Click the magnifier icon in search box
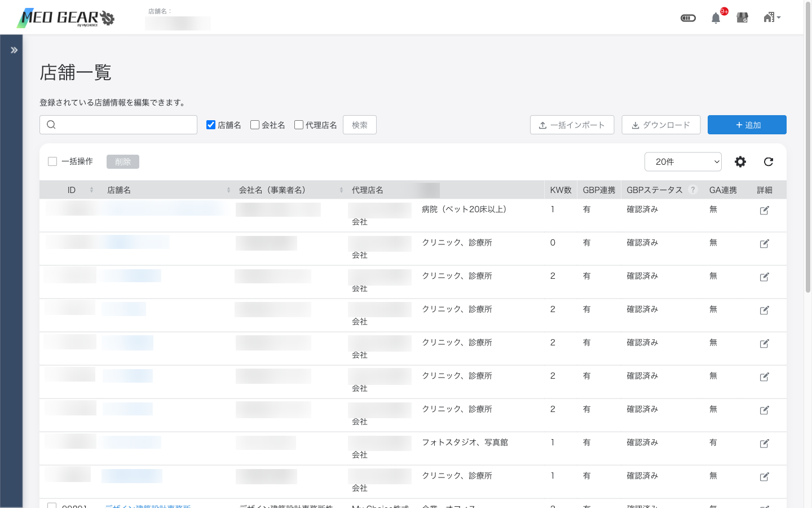 51,125
